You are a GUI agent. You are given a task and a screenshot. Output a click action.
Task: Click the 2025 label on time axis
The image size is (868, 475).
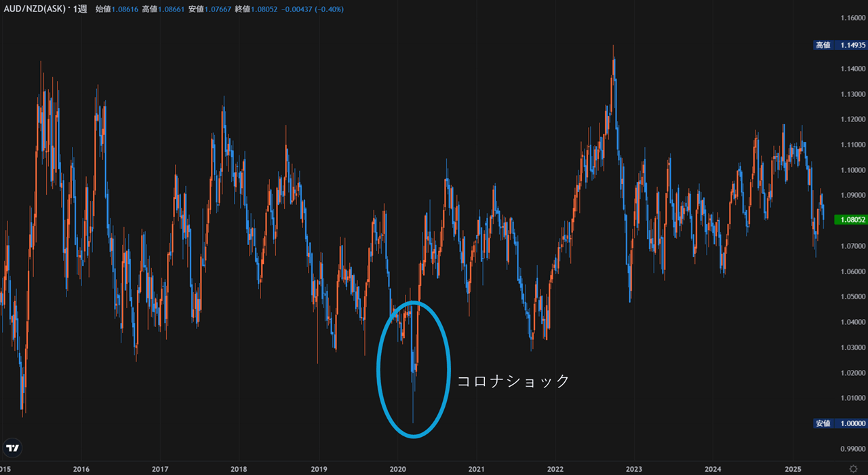[x=792, y=469]
